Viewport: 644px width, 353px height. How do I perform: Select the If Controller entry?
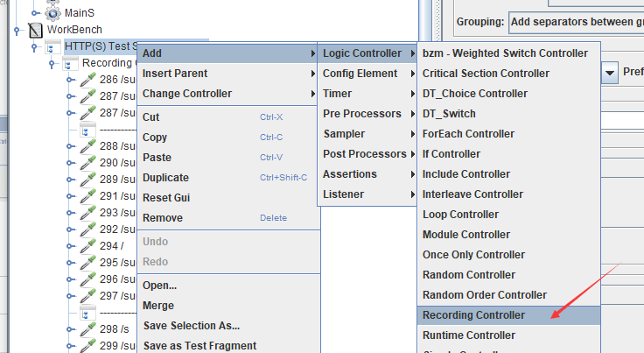[451, 154]
